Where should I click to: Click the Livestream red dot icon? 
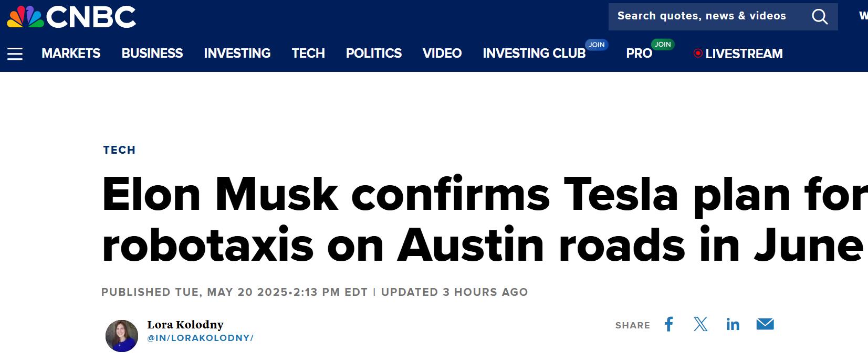[x=698, y=53]
